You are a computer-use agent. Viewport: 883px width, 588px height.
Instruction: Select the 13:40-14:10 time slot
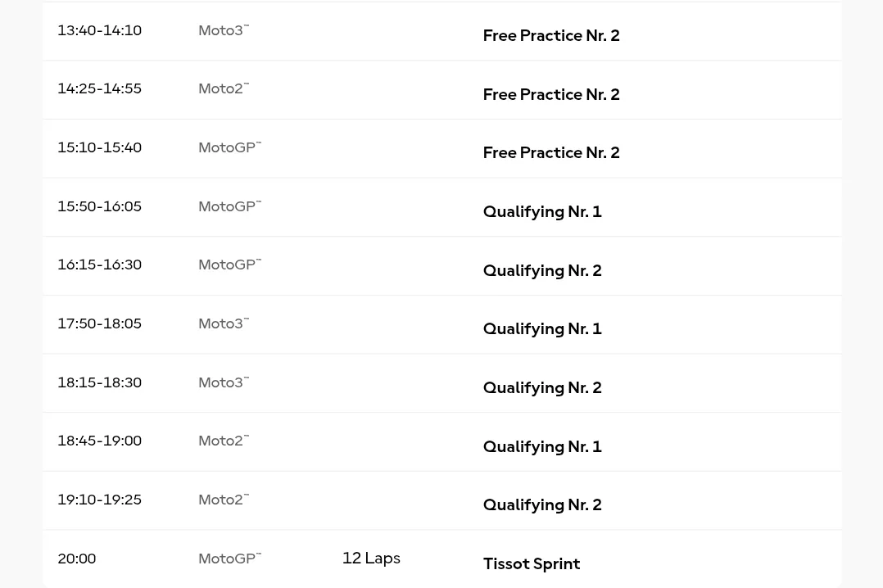point(99,31)
